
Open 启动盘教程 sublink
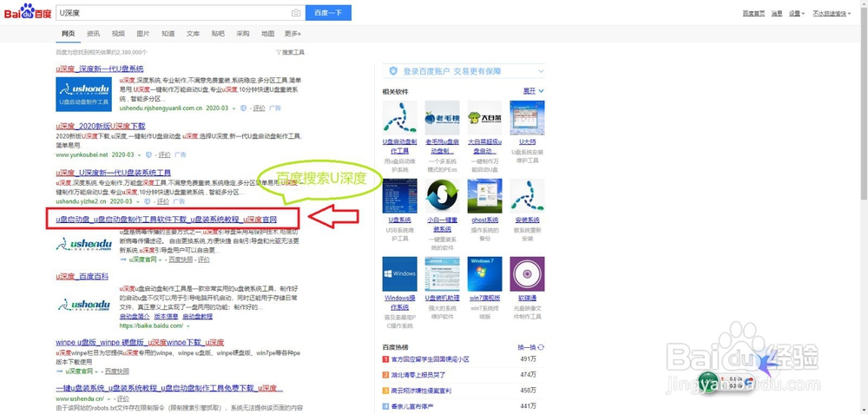pyautogui.click(x=198, y=317)
